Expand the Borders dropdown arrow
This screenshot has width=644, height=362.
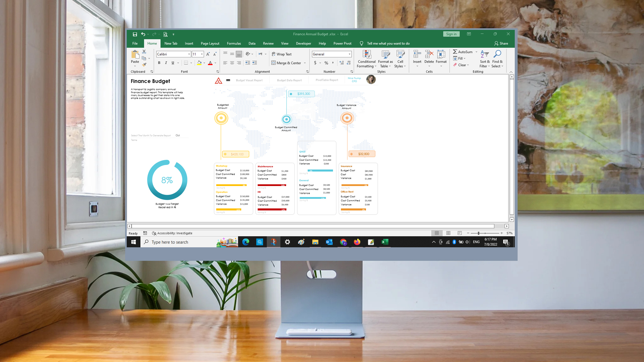(x=191, y=63)
